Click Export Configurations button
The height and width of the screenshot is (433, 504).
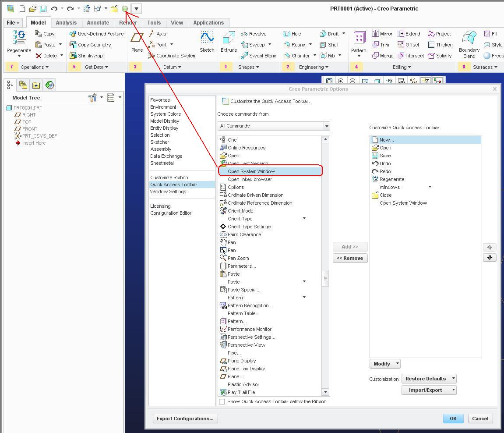tap(185, 419)
